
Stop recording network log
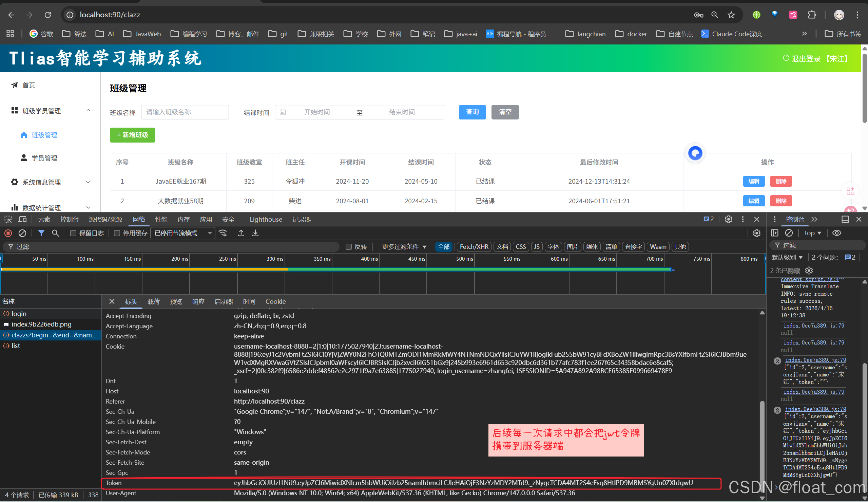[8, 234]
